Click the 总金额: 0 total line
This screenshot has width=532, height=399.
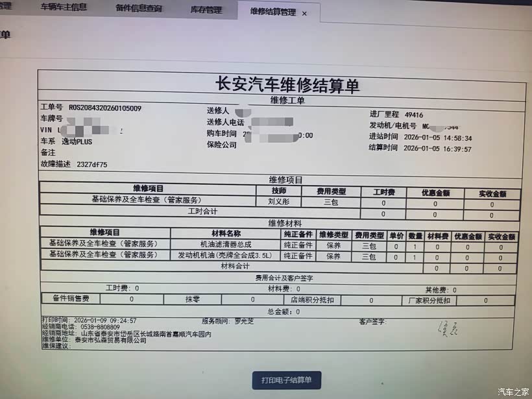[284, 311]
